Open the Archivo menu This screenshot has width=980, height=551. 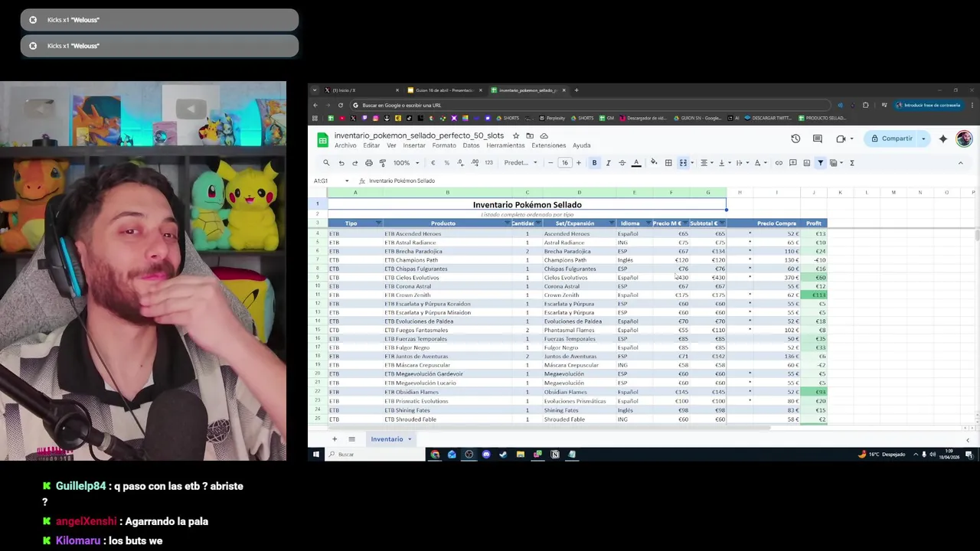[x=345, y=145]
